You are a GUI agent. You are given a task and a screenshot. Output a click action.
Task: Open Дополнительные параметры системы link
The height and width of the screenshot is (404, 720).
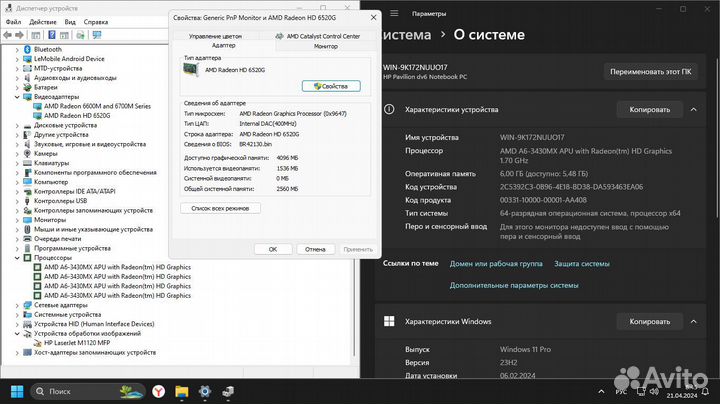514,286
